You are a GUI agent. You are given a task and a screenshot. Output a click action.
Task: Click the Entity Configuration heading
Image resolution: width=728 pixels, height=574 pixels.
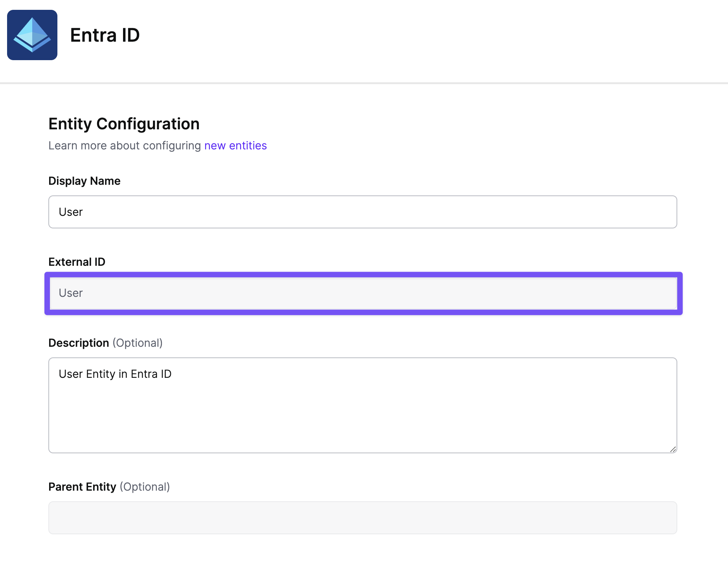124,124
